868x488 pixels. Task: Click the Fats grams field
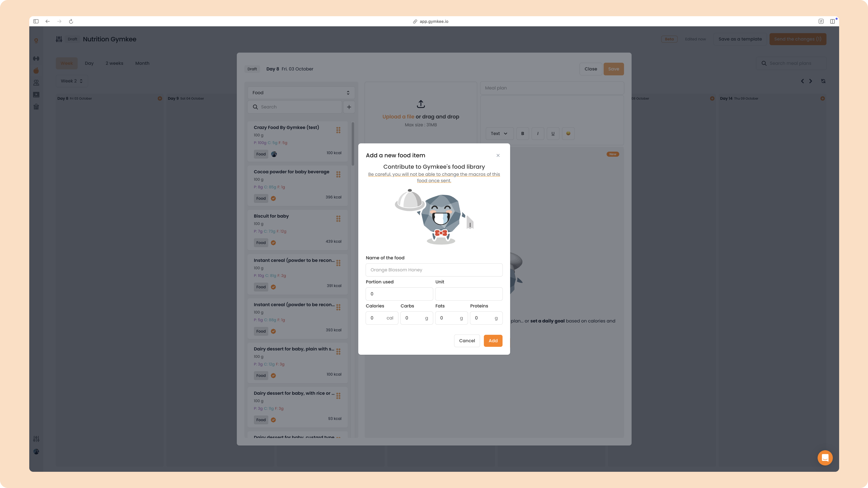[x=451, y=318]
